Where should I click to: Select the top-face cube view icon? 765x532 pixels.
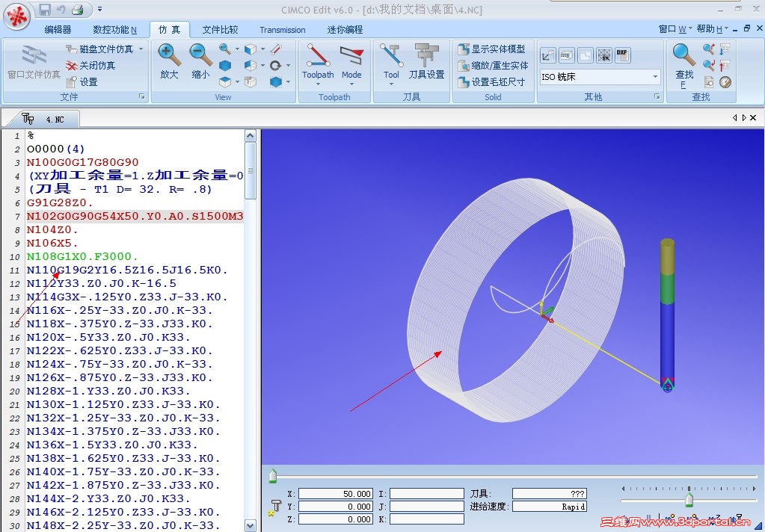click(x=225, y=81)
